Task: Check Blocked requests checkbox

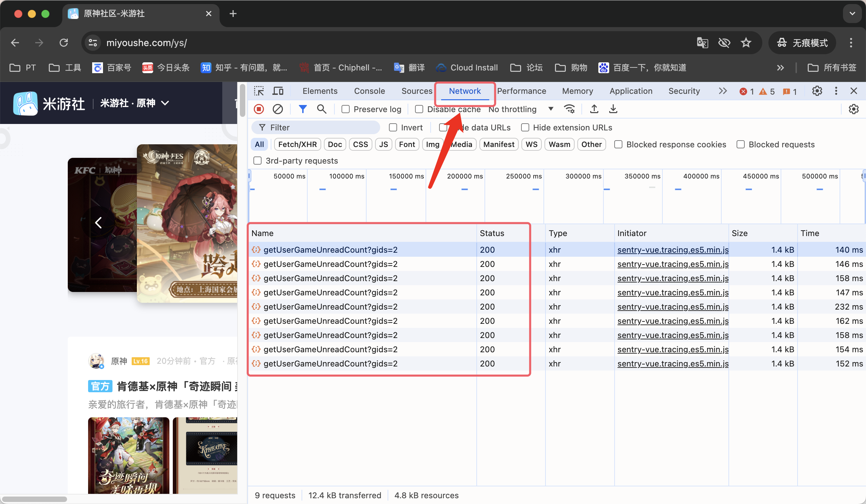Action: point(741,144)
